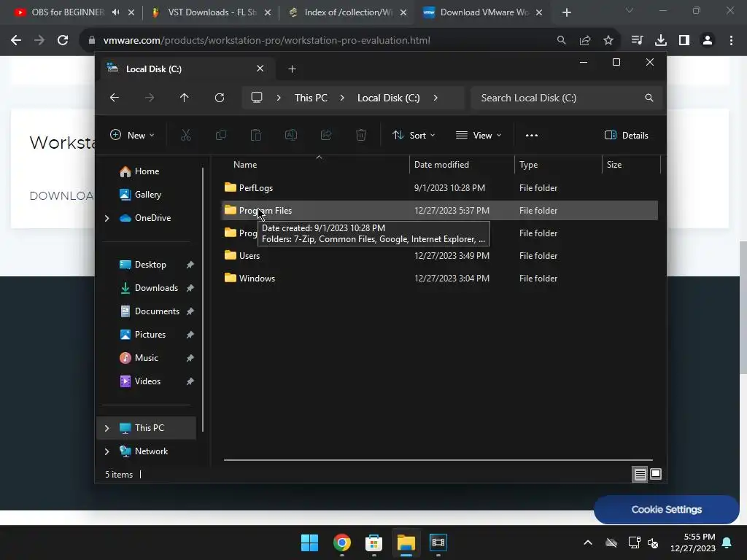
Task: Open Microsoft Store from taskbar
Action: click(374, 542)
